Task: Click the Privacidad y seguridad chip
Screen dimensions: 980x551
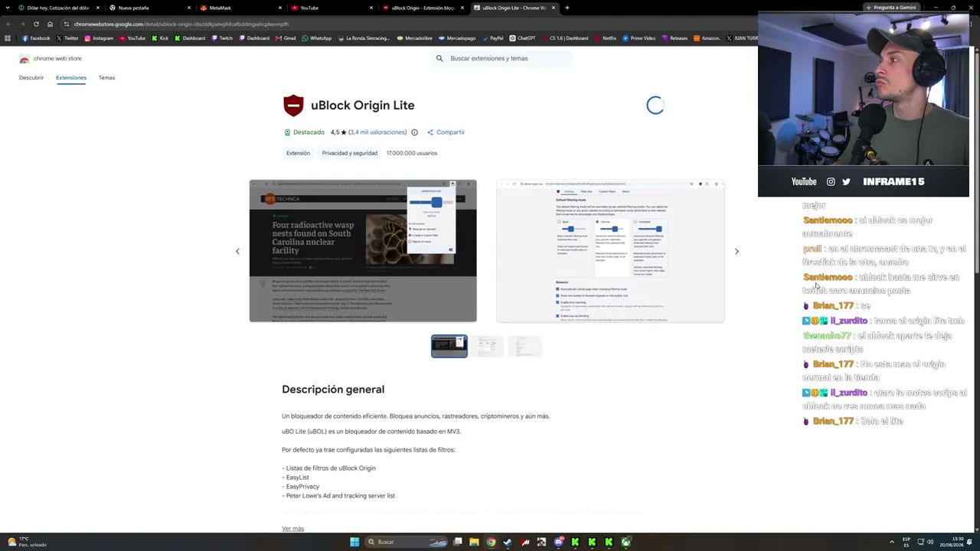Action: click(x=349, y=153)
